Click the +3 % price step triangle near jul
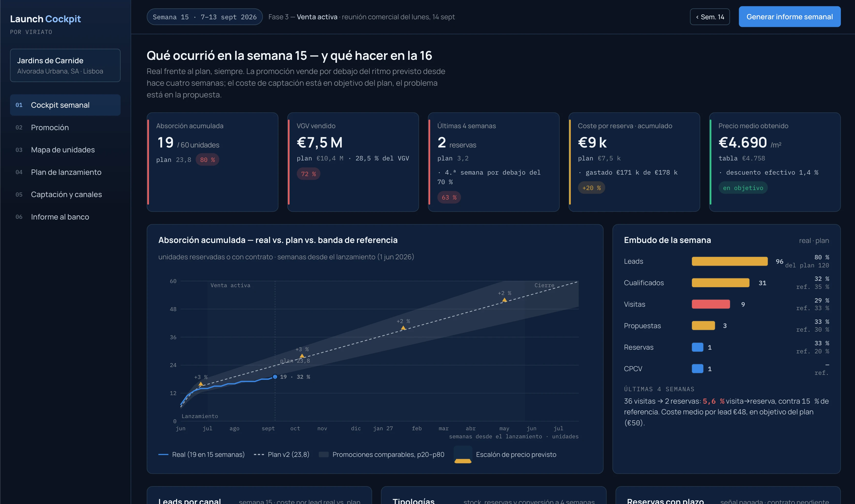This screenshot has width=855, height=504. [x=201, y=384]
